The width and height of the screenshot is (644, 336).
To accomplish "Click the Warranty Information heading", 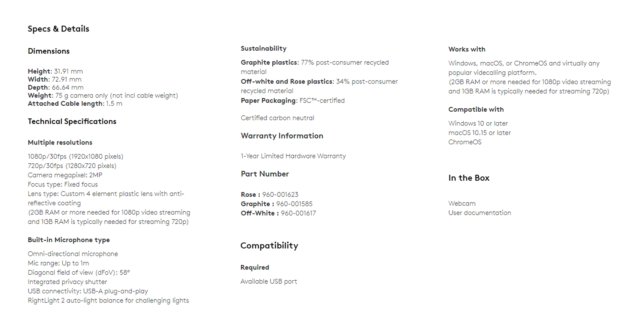I will coord(282,136).
